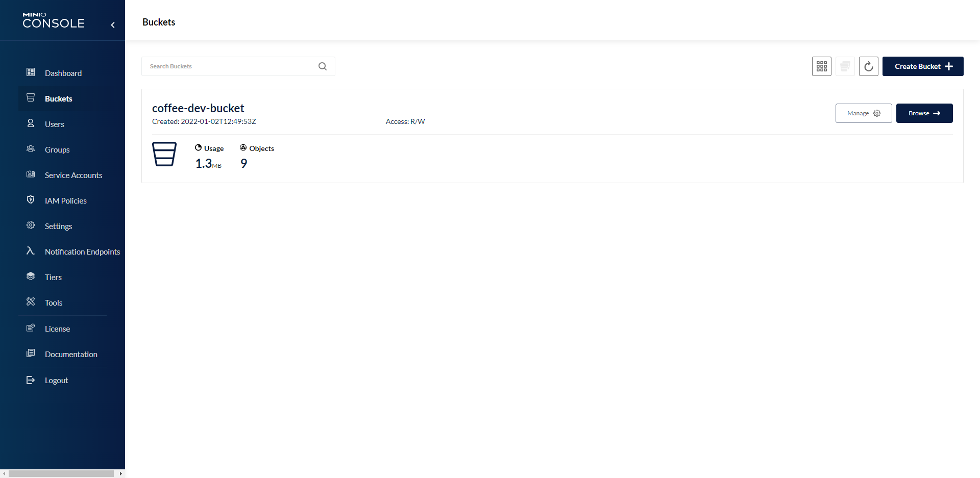Toggle the bucket list view icon
Viewport: 980px width, 478px height.
click(845, 66)
